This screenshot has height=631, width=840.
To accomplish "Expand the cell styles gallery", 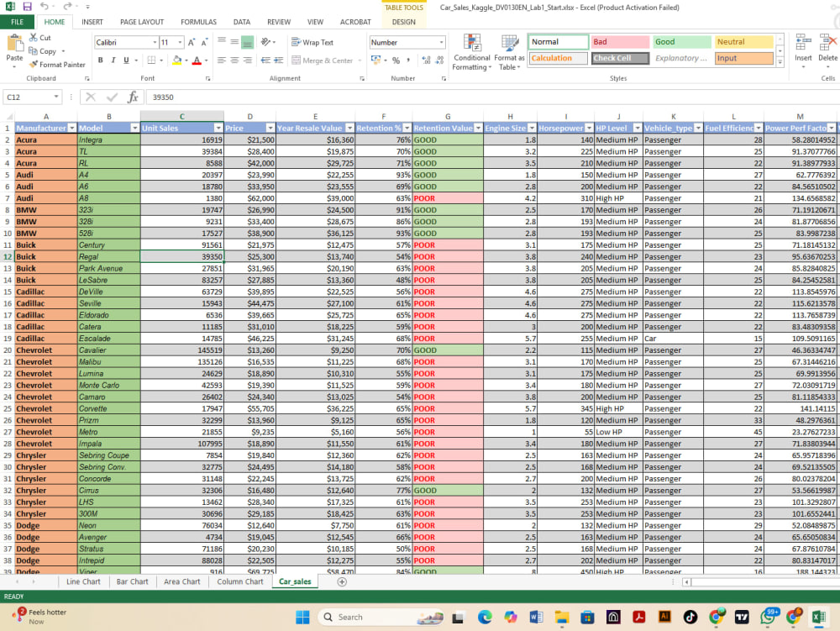I will [780, 62].
